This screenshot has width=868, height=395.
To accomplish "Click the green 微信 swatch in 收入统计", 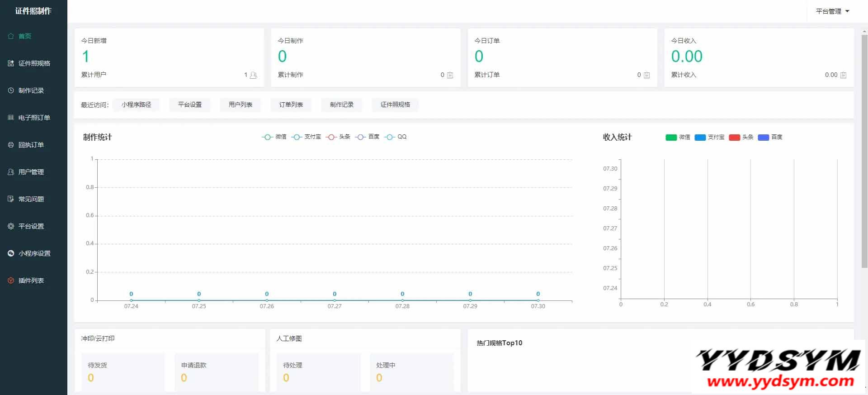I will [671, 137].
